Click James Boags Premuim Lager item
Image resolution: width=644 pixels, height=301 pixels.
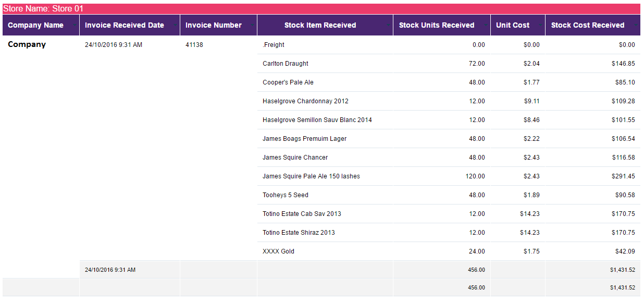click(x=305, y=139)
